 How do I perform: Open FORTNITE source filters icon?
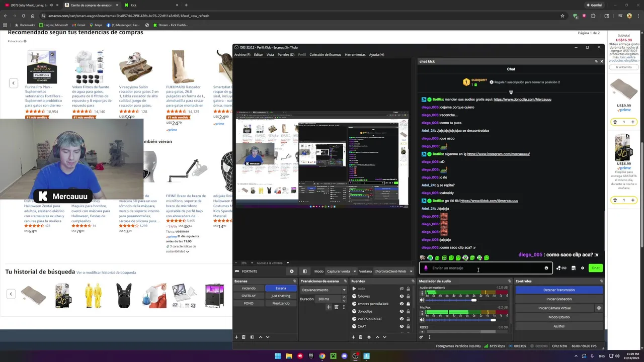coord(304,271)
